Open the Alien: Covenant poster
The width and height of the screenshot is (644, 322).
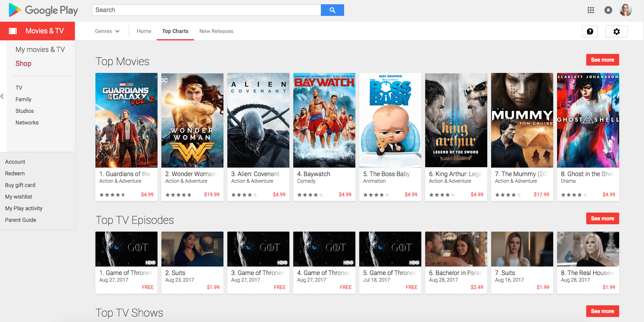point(258,120)
